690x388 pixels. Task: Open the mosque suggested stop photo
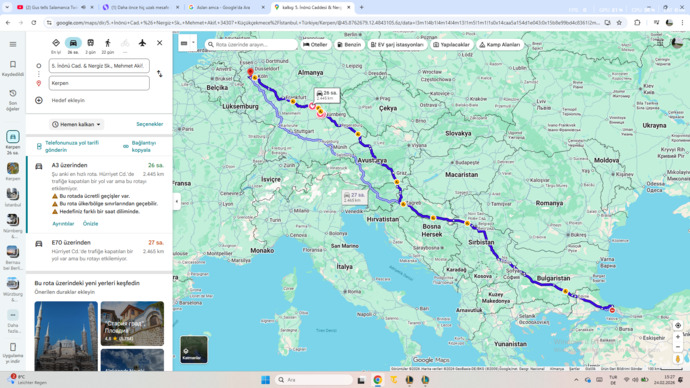click(66, 336)
